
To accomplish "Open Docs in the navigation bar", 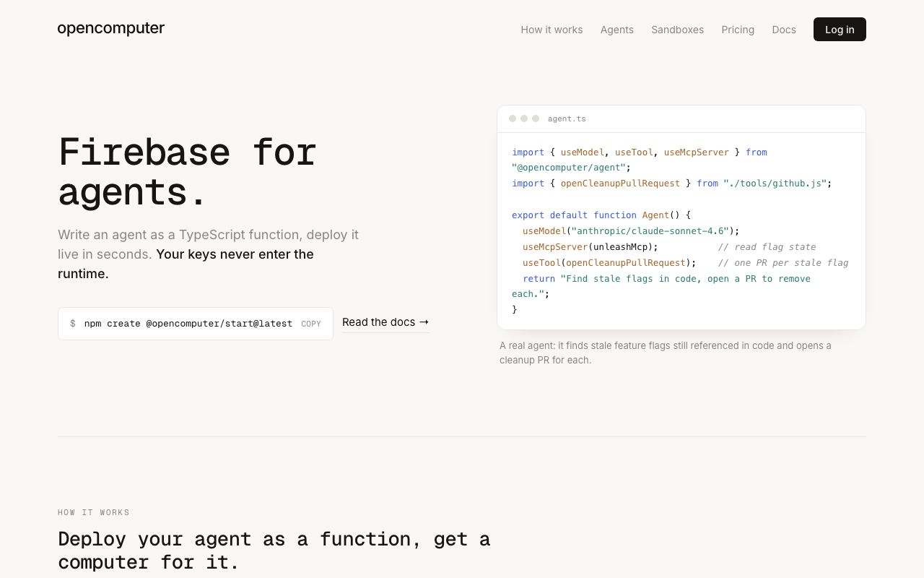I will tap(784, 30).
